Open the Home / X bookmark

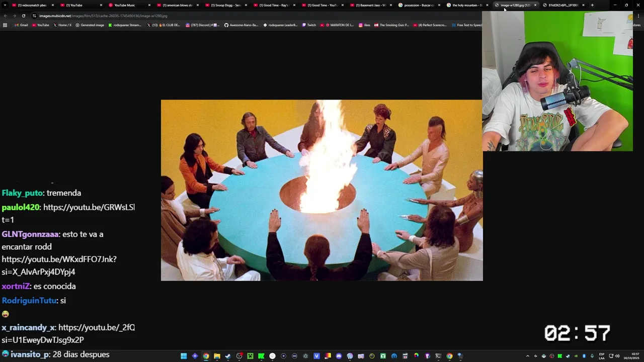[62, 25]
